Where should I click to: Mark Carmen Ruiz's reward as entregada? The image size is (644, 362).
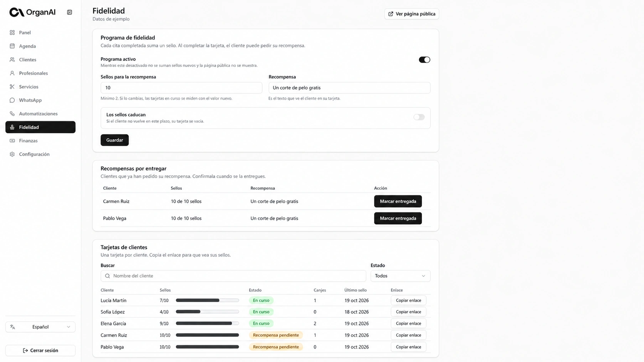point(398,201)
